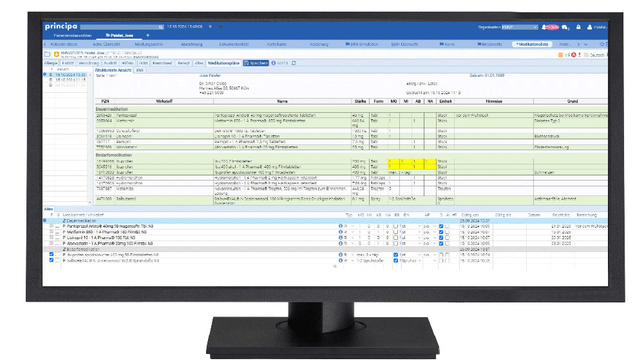The image size is (644, 363).
Task: Open the Organisation dropdown
Action: coord(516,27)
